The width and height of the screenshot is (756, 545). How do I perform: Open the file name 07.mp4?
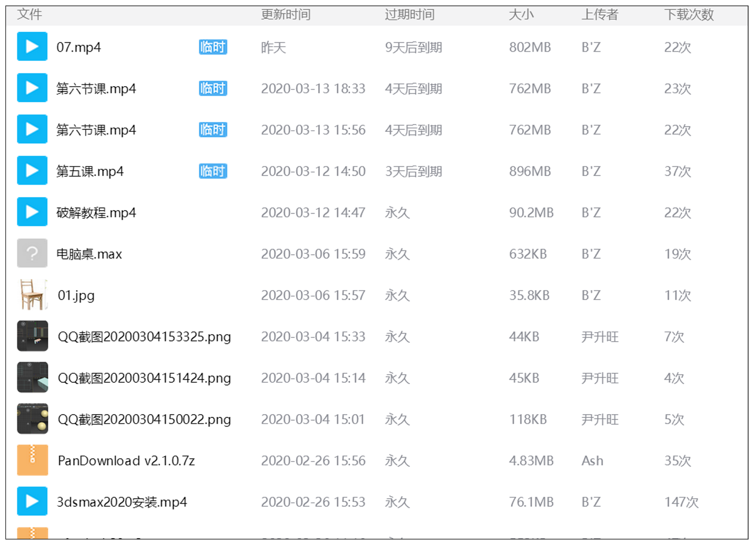pos(78,47)
